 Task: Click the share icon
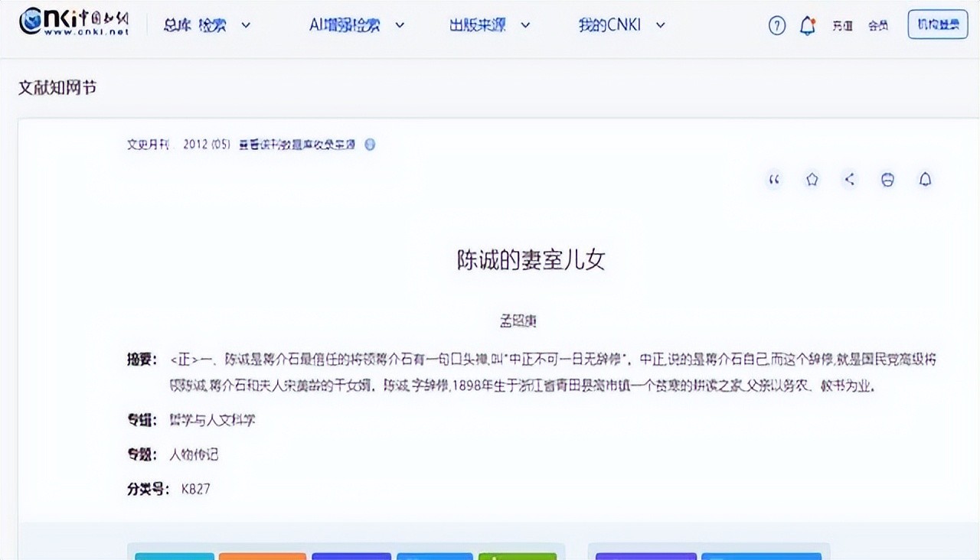[849, 180]
